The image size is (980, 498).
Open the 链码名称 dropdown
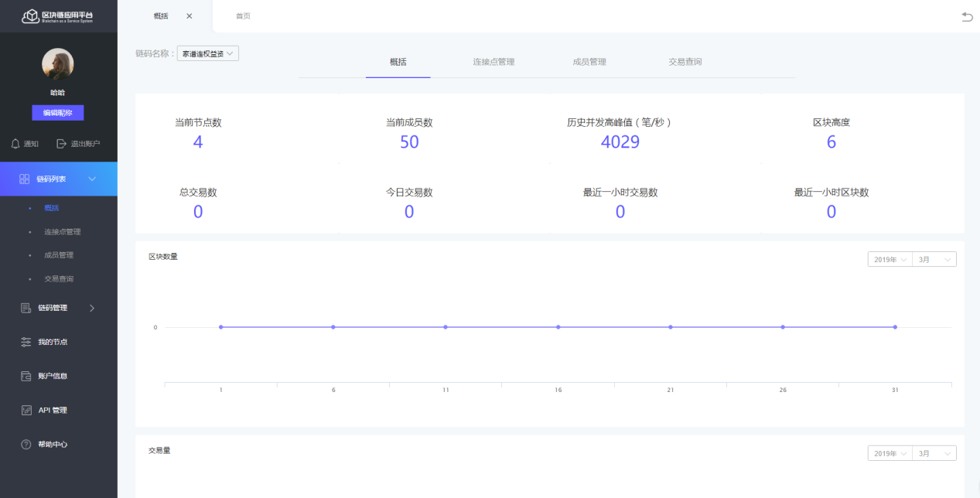coord(208,53)
